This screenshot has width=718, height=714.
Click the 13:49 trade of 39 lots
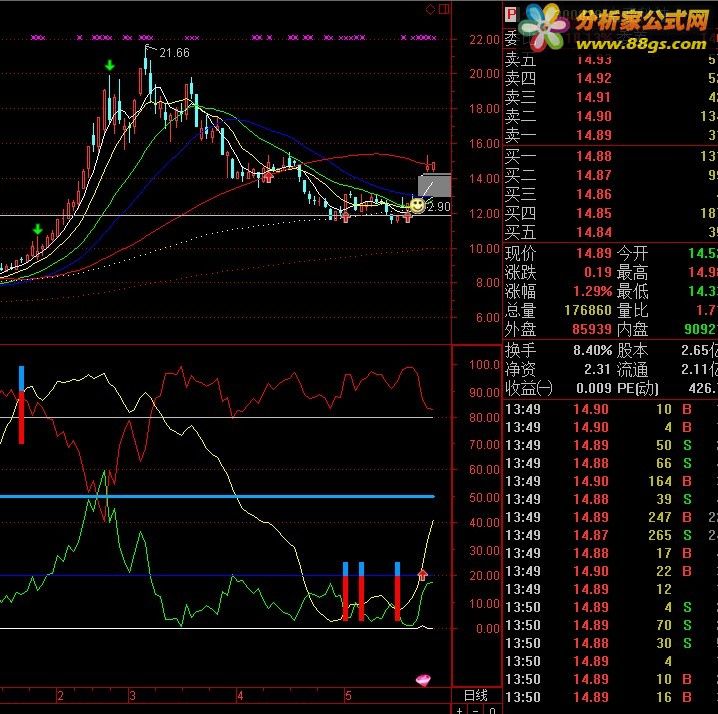click(611, 499)
